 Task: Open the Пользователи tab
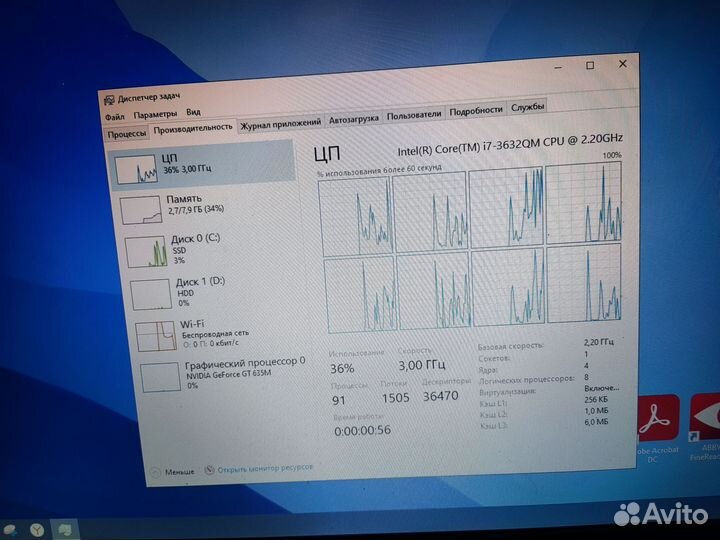point(414,115)
